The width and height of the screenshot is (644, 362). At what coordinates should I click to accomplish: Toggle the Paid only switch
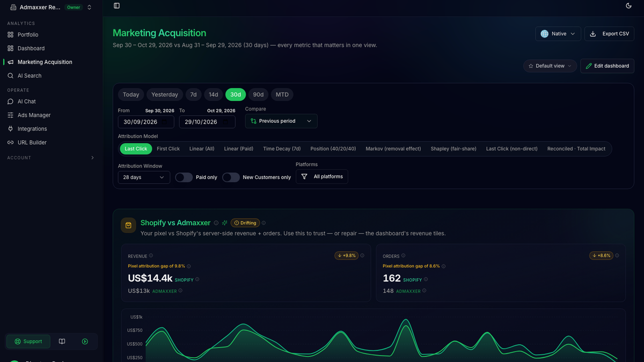pyautogui.click(x=184, y=177)
